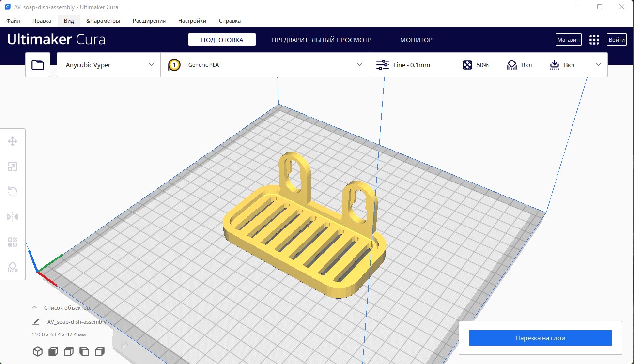Viewport: 634px width, 364px height.
Task: Open file with the folder icon
Action: coord(38,65)
